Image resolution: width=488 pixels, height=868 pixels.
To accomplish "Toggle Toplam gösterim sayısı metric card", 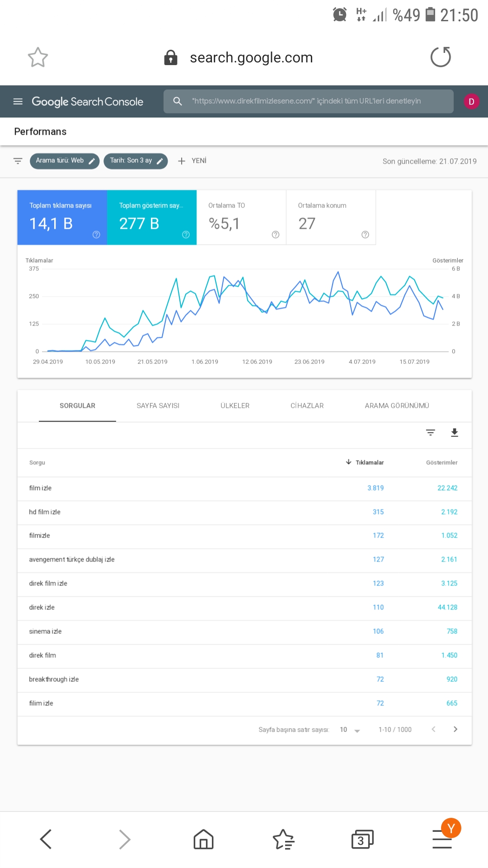I will click(152, 217).
